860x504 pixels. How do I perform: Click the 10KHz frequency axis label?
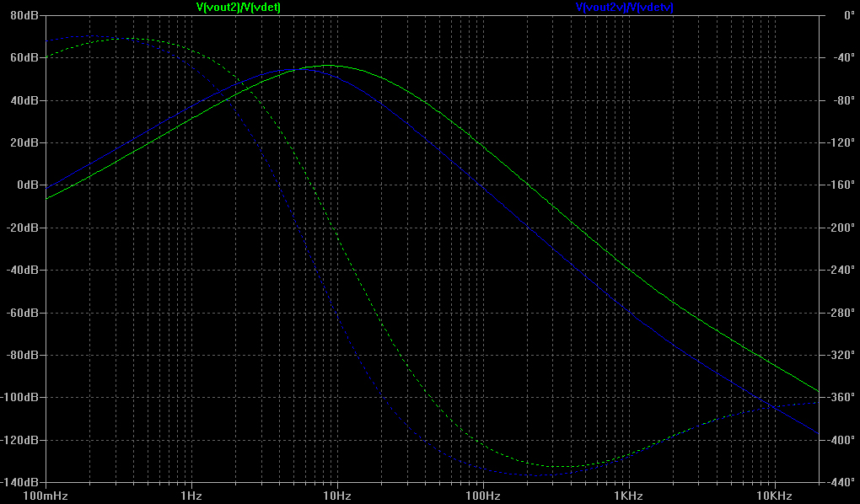click(x=774, y=494)
